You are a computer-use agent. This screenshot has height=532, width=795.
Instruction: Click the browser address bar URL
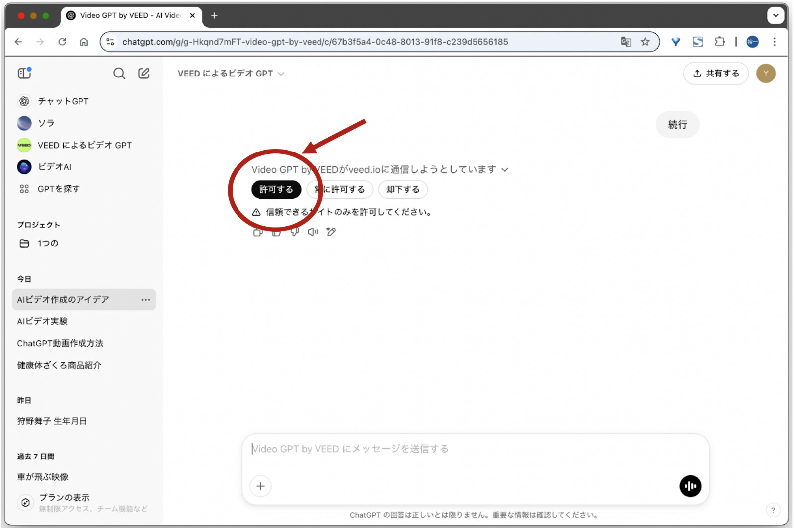[315, 42]
